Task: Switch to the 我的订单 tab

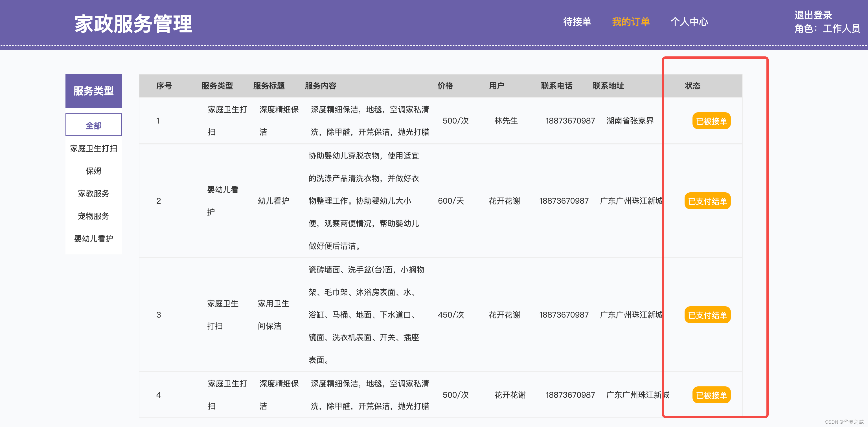Action: pos(630,22)
